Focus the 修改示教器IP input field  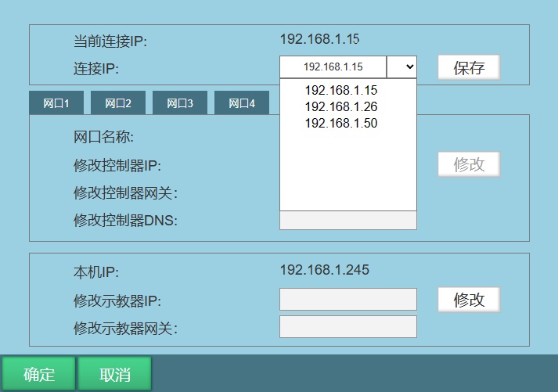[347, 300]
